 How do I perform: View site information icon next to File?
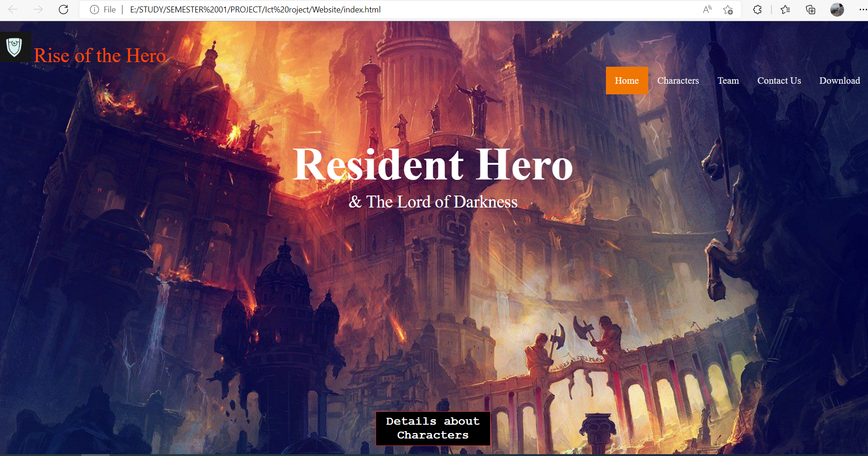click(x=94, y=10)
